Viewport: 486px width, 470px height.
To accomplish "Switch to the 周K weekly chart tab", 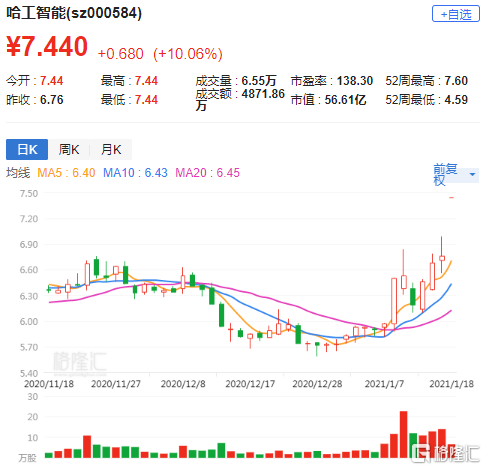I will 69,149.
